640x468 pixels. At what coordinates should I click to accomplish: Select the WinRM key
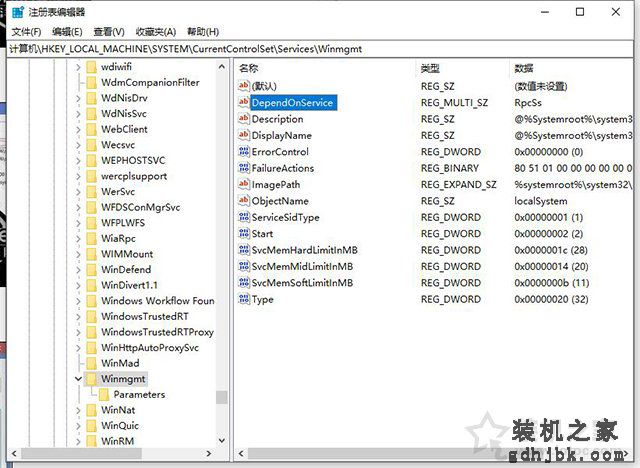click(x=118, y=441)
